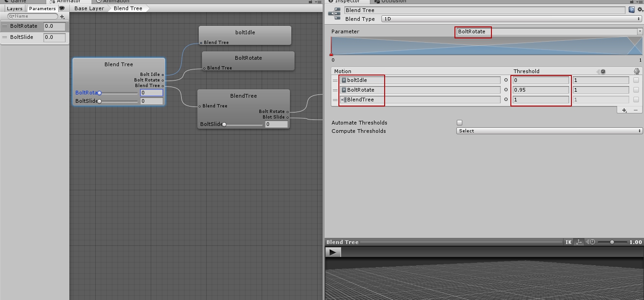The height and width of the screenshot is (300, 644).
Task: Toggle mirror checkbox for BlendTree motion
Action: (x=636, y=100)
